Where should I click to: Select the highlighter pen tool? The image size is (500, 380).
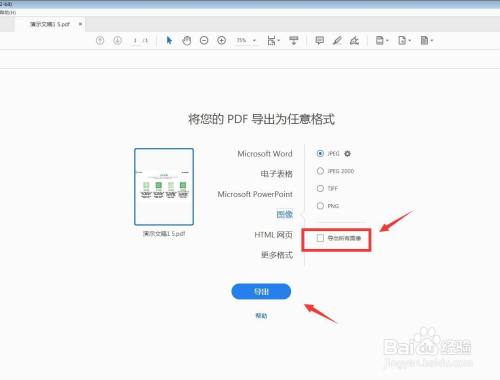click(337, 41)
